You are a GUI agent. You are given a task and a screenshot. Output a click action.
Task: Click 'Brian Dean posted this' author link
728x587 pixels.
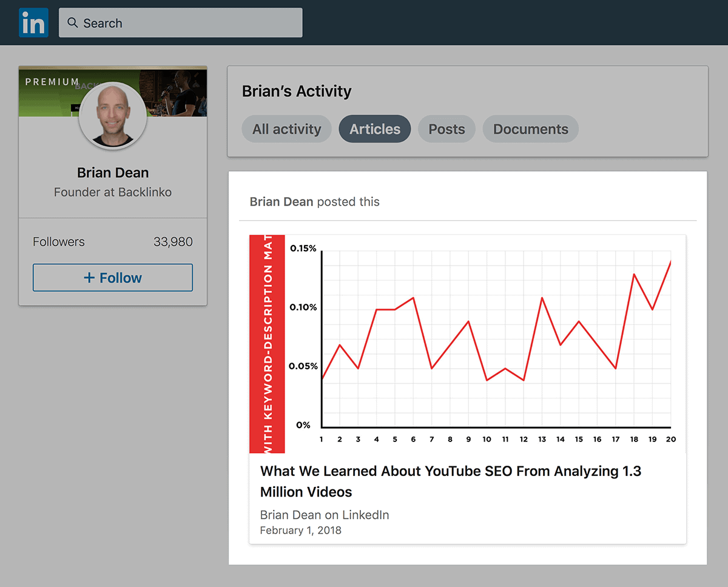[x=281, y=201]
